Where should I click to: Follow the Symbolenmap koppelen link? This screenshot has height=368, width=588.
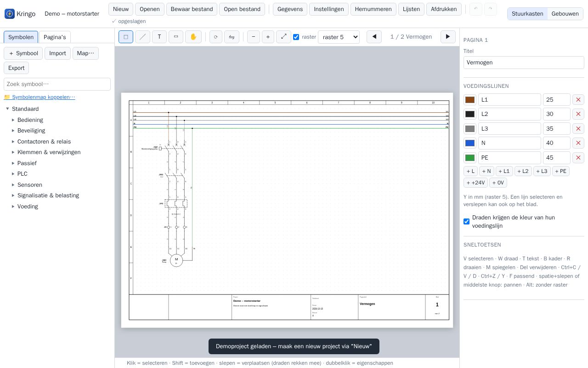click(40, 97)
